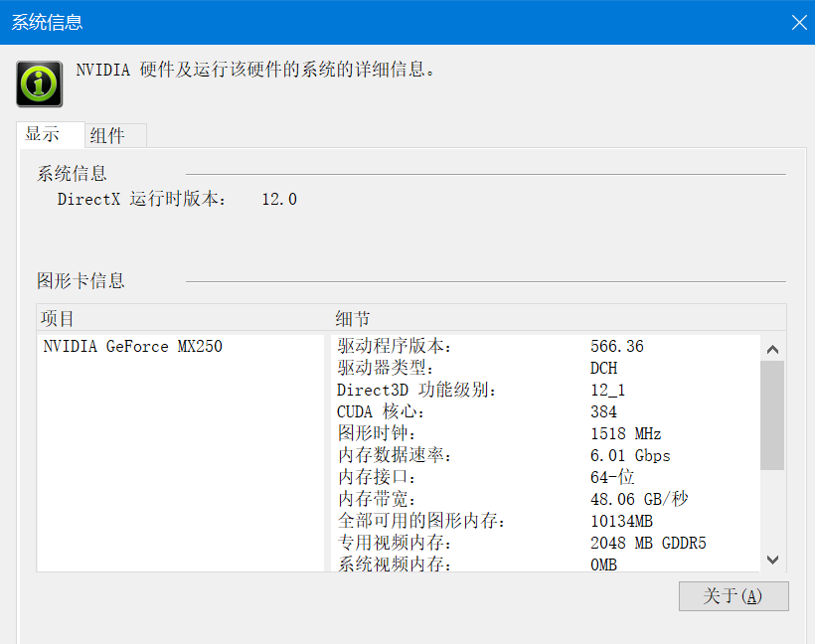Click the NVIDIA hardware description text
The width and height of the screenshot is (815, 644).
click(x=254, y=70)
